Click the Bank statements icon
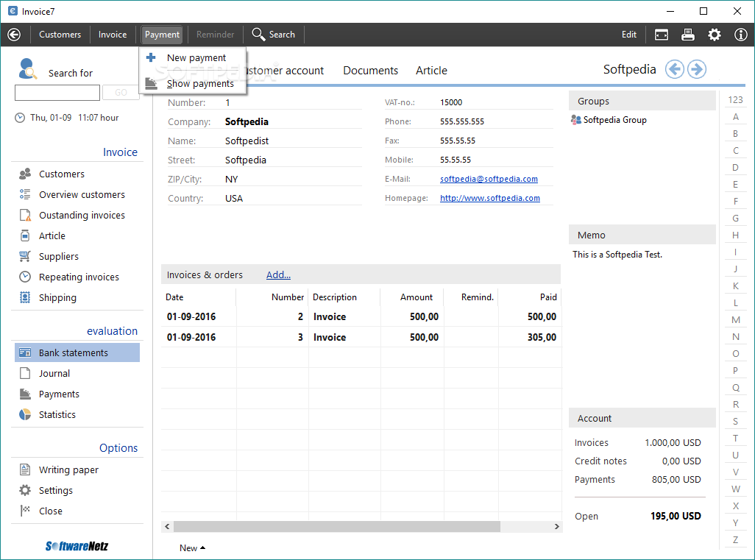 click(x=25, y=353)
